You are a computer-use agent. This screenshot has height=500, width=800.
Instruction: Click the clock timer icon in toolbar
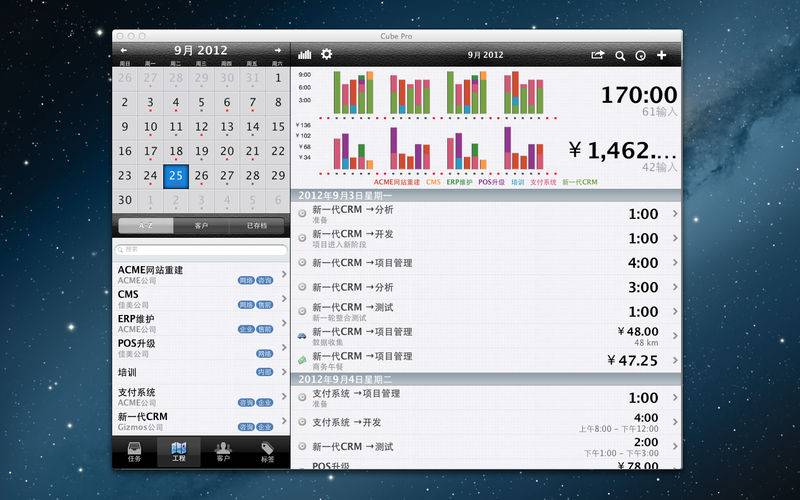pos(641,56)
